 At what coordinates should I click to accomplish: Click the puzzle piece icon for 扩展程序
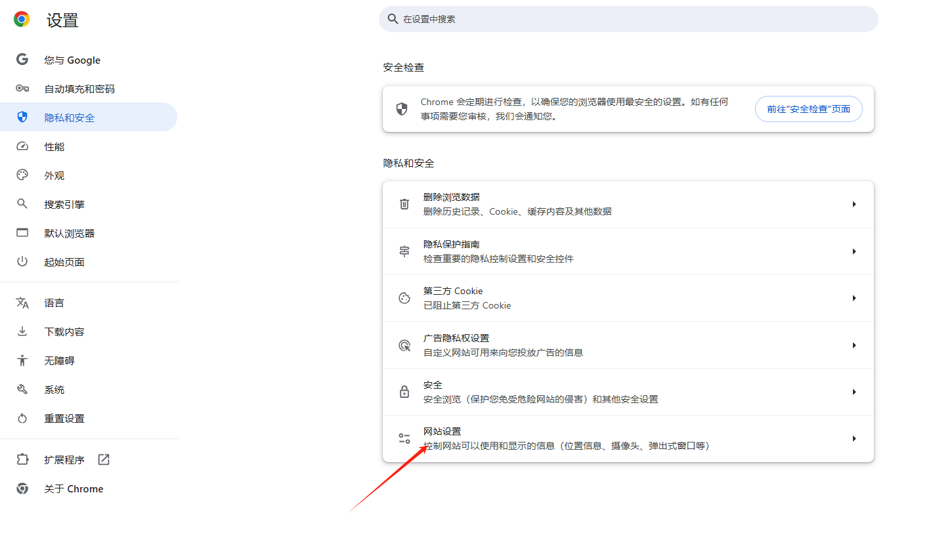pos(22,460)
